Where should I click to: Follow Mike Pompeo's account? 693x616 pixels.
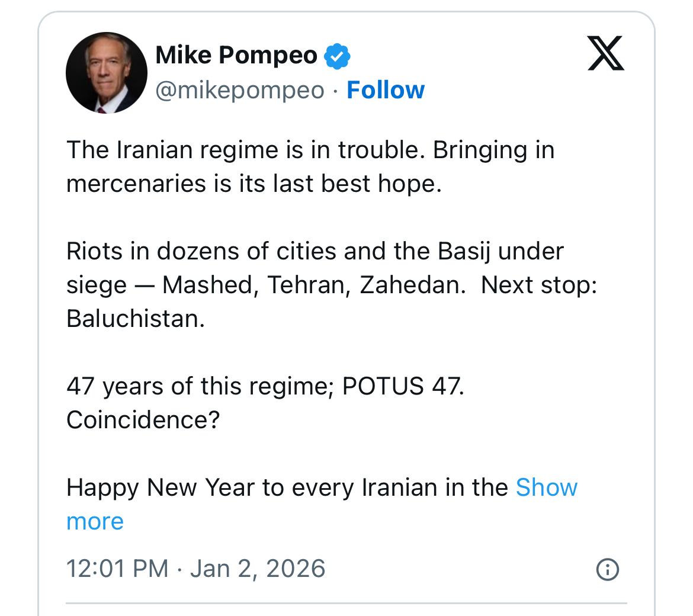386,90
